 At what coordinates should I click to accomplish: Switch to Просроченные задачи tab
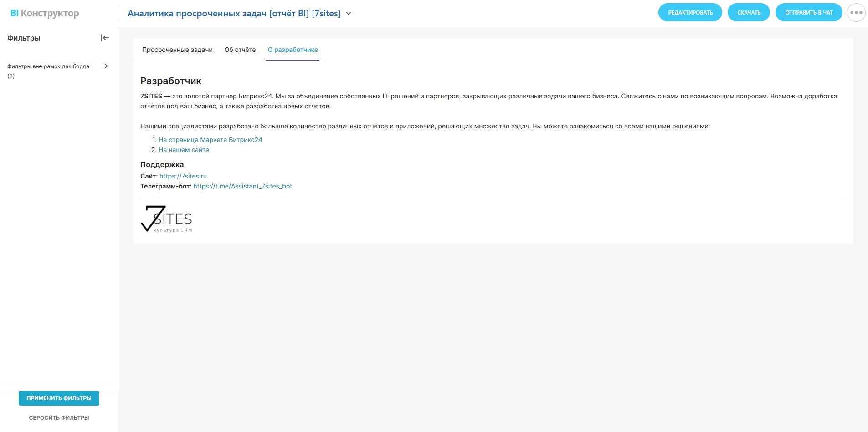[x=177, y=50]
